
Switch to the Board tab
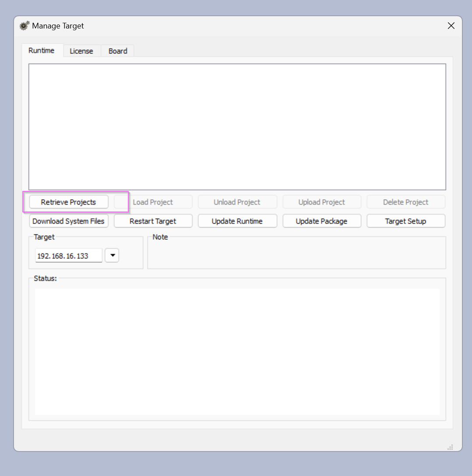click(x=118, y=51)
